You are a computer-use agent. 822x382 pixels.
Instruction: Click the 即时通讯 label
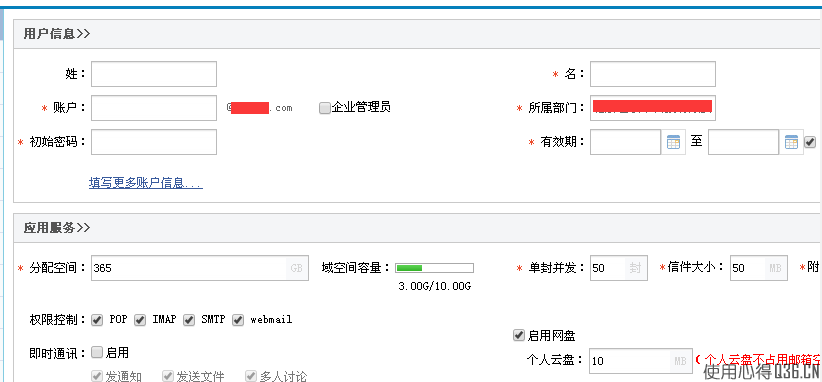pyautogui.click(x=58, y=353)
